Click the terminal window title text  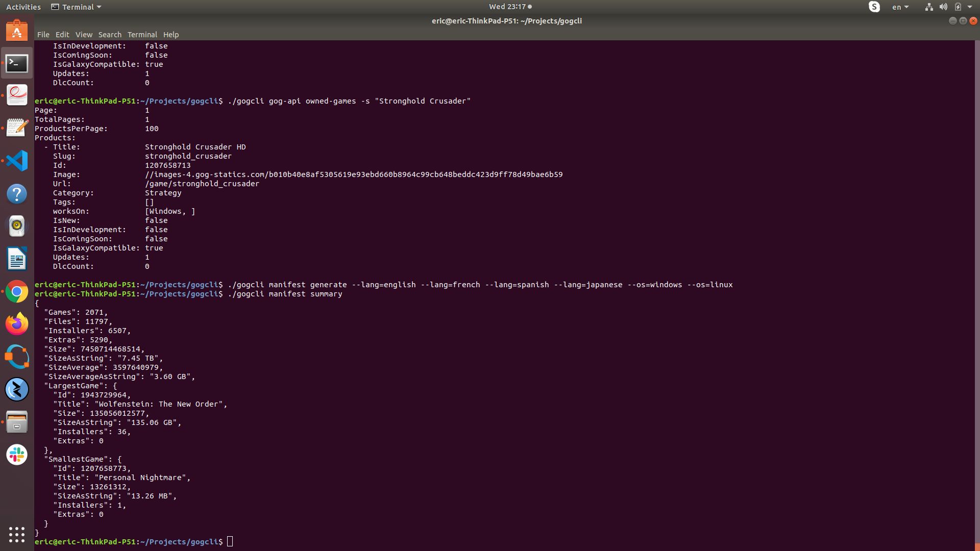(x=507, y=21)
